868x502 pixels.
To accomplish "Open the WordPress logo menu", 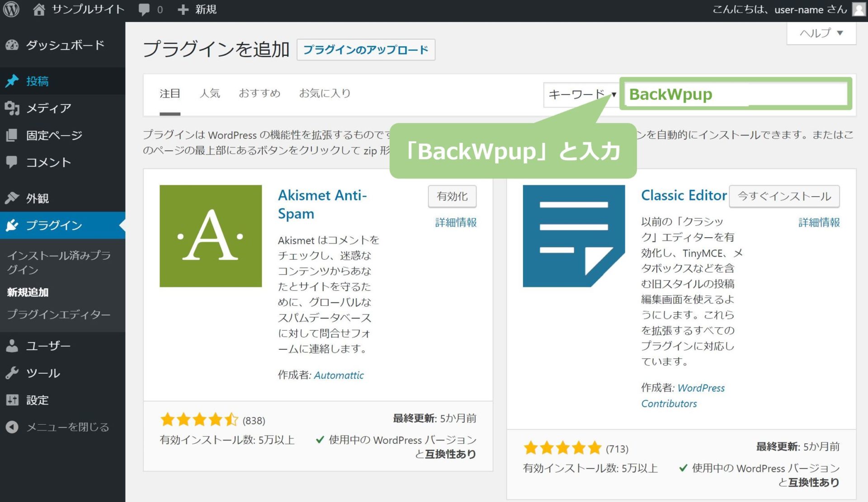I will (x=11, y=9).
